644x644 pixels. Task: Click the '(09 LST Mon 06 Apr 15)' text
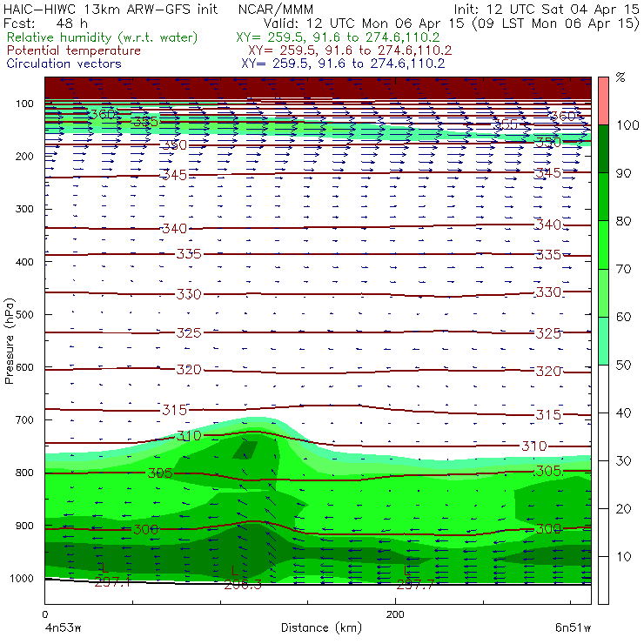tap(556, 23)
